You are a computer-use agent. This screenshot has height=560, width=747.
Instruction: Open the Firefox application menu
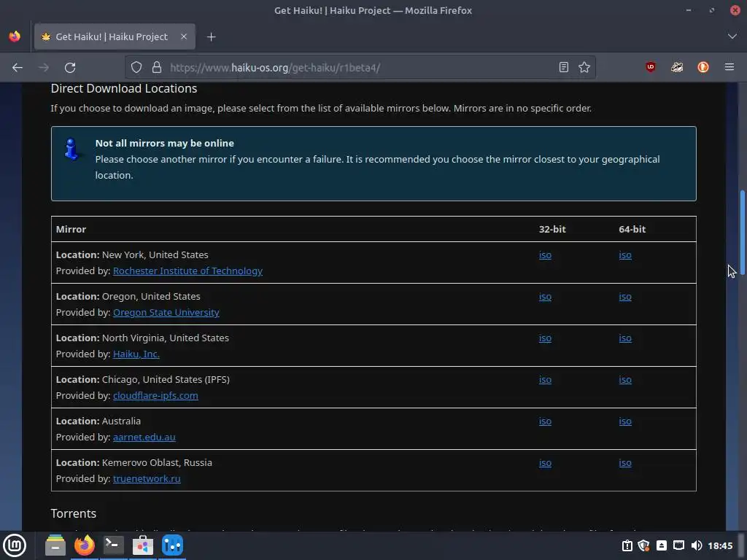(729, 67)
